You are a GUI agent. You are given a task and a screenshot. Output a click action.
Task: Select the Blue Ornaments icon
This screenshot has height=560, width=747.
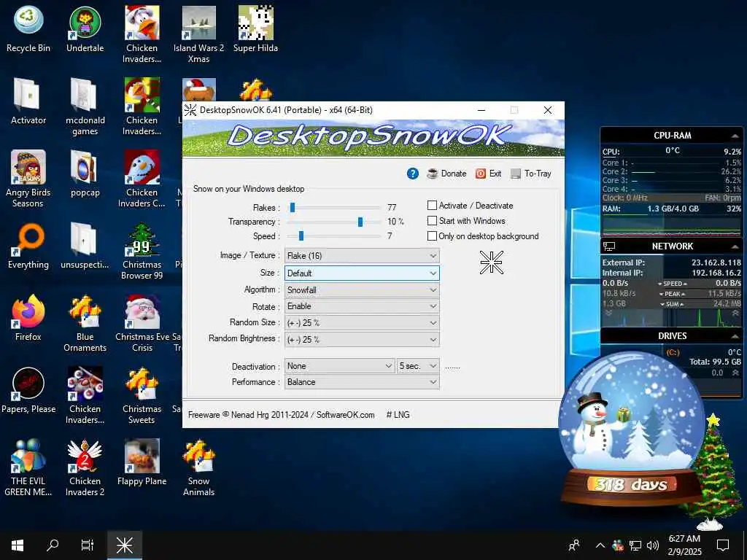coord(85,324)
